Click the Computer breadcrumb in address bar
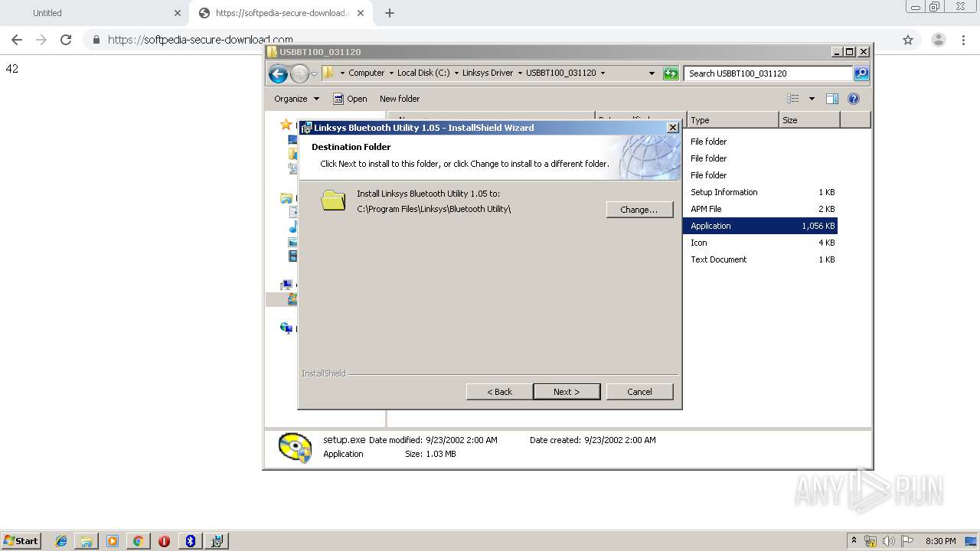This screenshot has height=551, width=980. (x=367, y=73)
